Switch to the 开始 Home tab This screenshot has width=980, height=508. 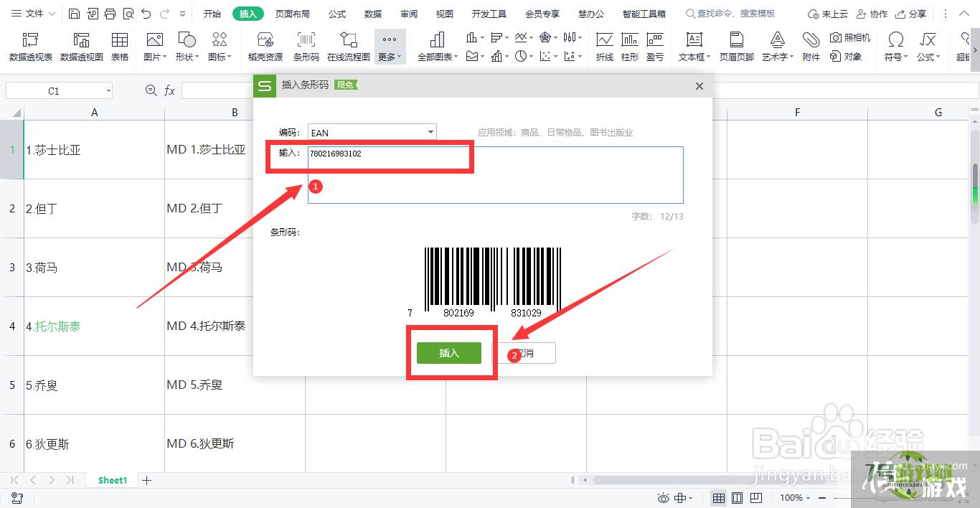coord(212,14)
